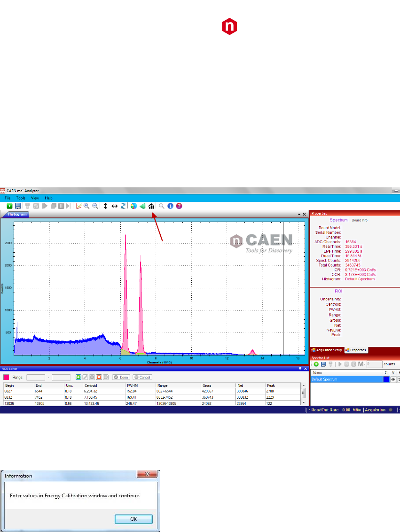Click the blue color swatch of Default Spectrum
The image size is (400, 532).
386,379
